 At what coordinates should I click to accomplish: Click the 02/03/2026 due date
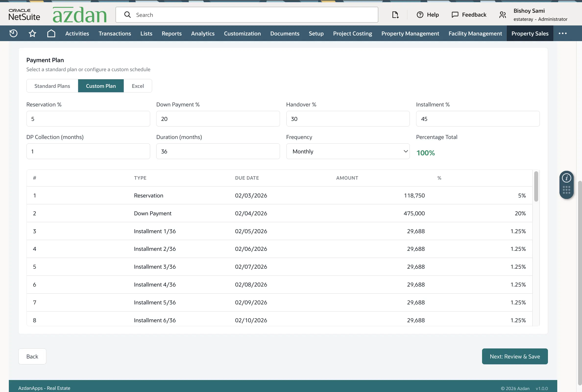click(251, 196)
